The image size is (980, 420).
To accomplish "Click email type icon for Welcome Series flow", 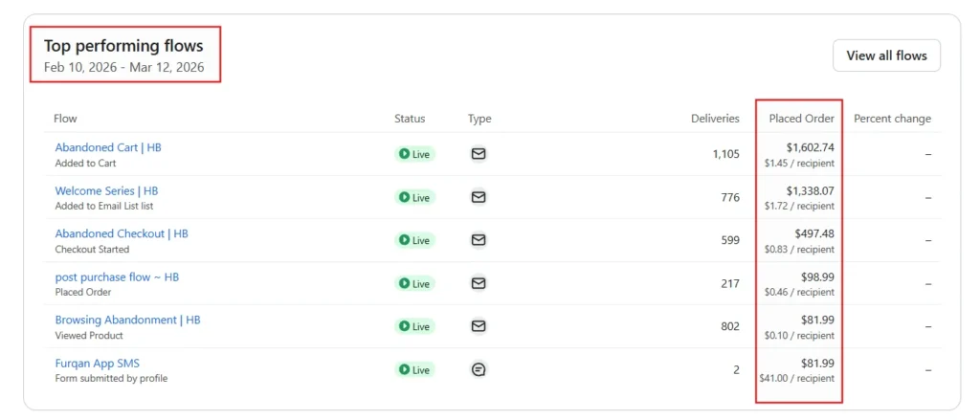I will coord(479,197).
